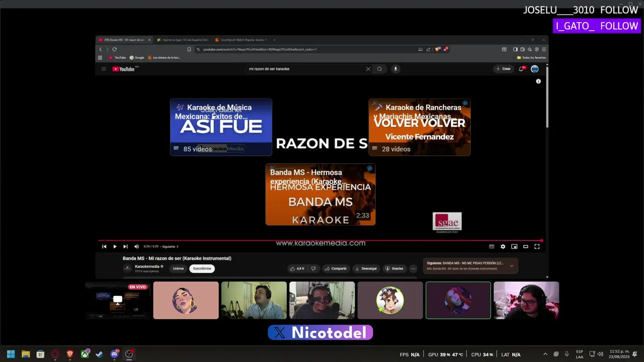
Task: Open a new browser tab
Action: [x=274, y=40]
